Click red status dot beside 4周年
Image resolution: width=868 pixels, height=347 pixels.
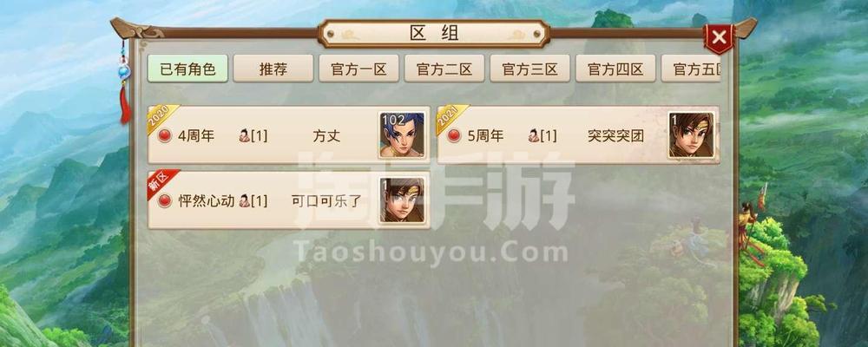(164, 135)
